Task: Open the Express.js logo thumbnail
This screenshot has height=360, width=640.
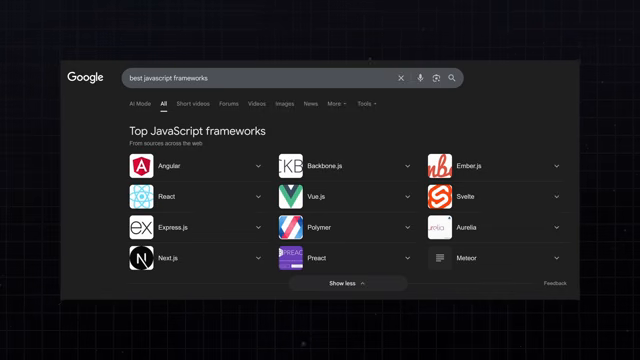Action: 142,227
